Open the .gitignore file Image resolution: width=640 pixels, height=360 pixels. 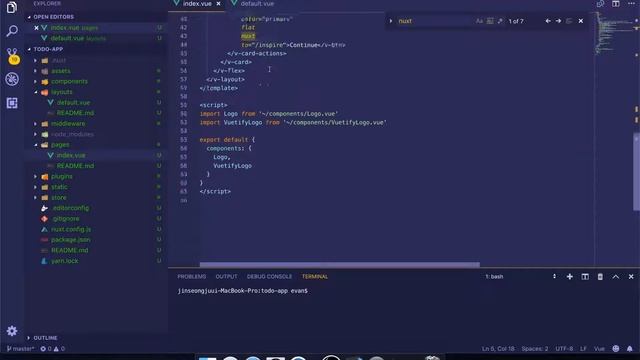pyautogui.click(x=66, y=219)
